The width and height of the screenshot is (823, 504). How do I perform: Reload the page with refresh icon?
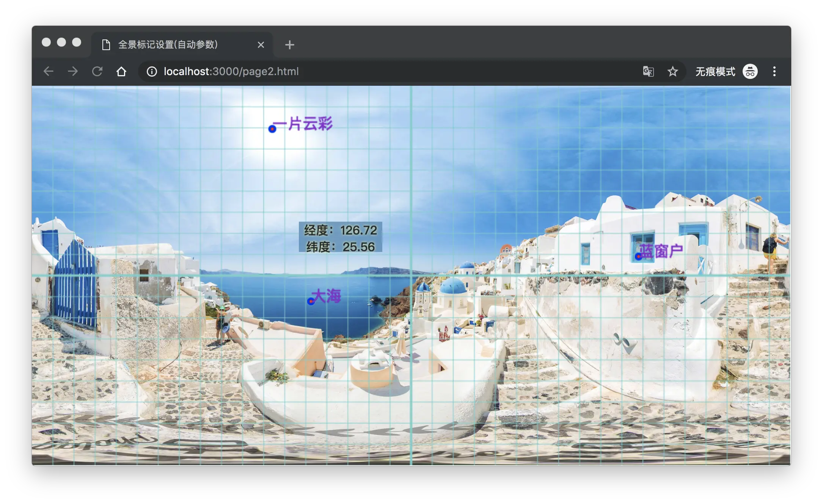point(97,71)
